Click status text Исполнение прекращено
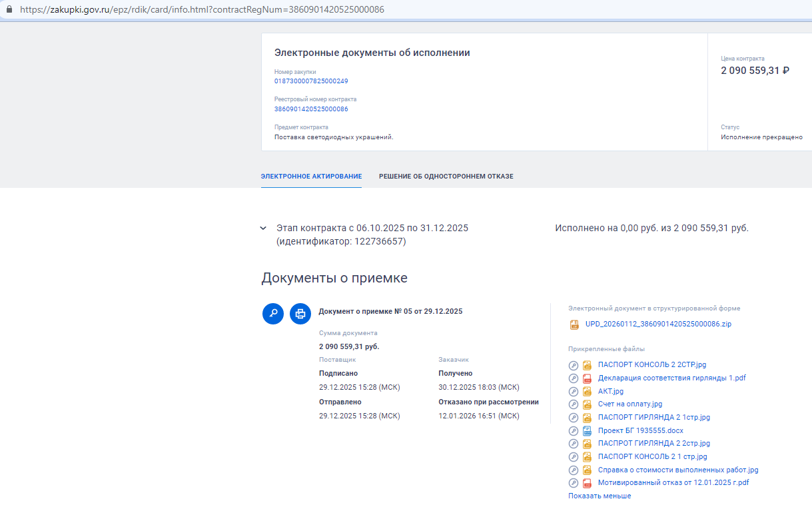This screenshot has width=812, height=507. click(761, 137)
